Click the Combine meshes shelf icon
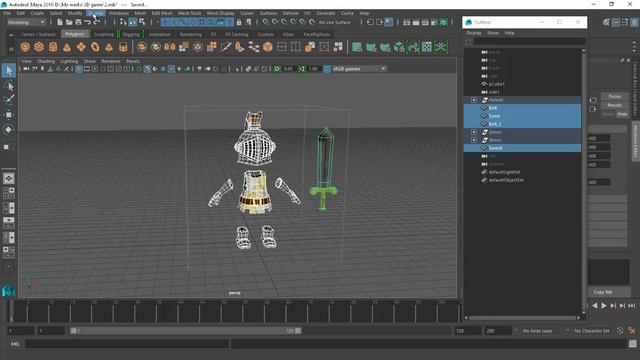The height and width of the screenshot is (360, 640). [142, 47]
